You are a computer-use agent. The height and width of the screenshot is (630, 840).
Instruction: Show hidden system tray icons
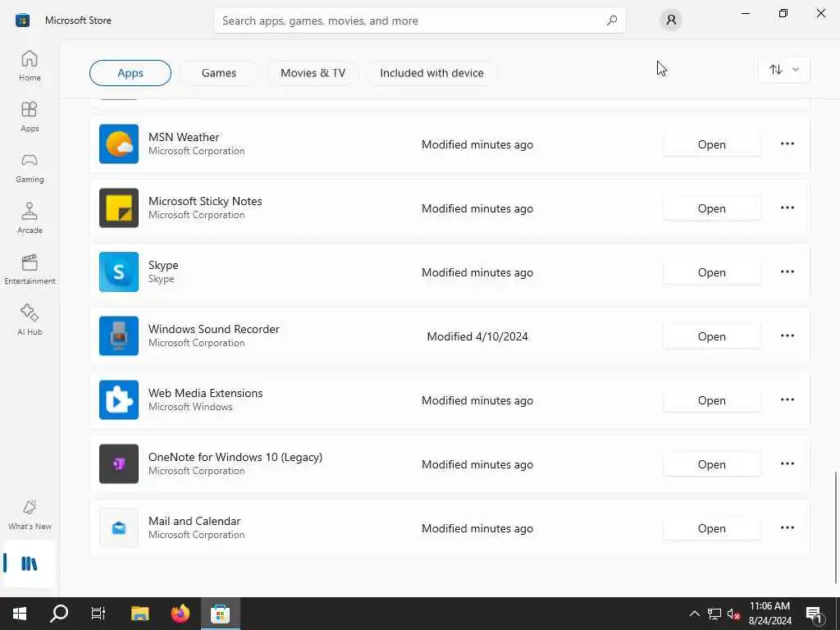[694, 614]
